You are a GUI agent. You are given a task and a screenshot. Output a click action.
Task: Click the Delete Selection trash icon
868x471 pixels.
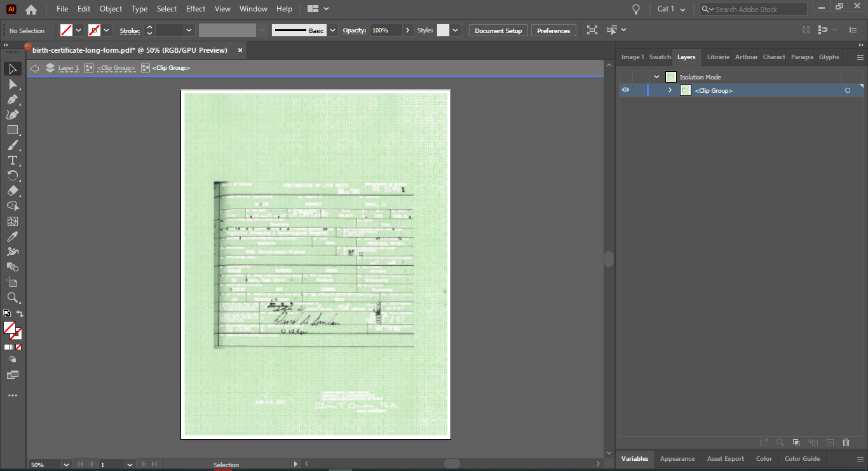tap(846, 442)
